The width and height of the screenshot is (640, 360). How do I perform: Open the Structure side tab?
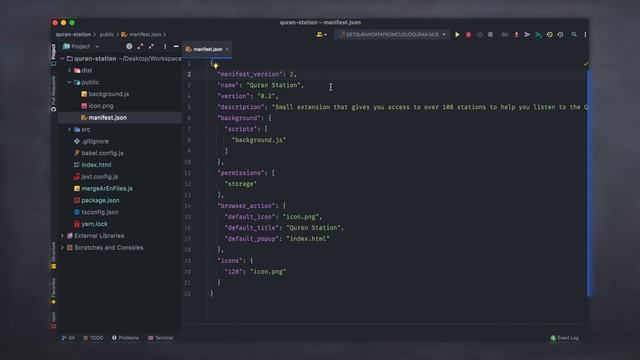pyautogui.click(x=53, y=256)
